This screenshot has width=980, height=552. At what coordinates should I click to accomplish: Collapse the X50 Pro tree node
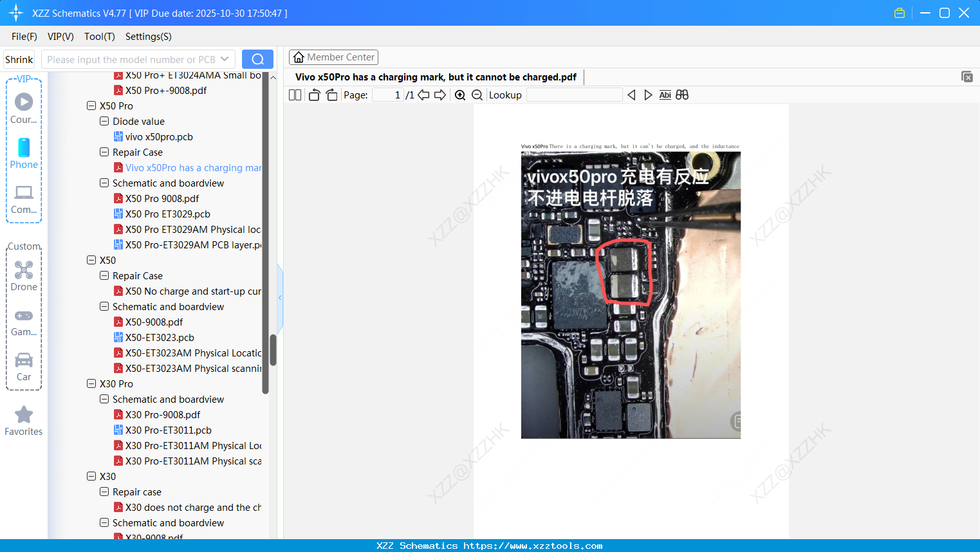click(91, 106)
